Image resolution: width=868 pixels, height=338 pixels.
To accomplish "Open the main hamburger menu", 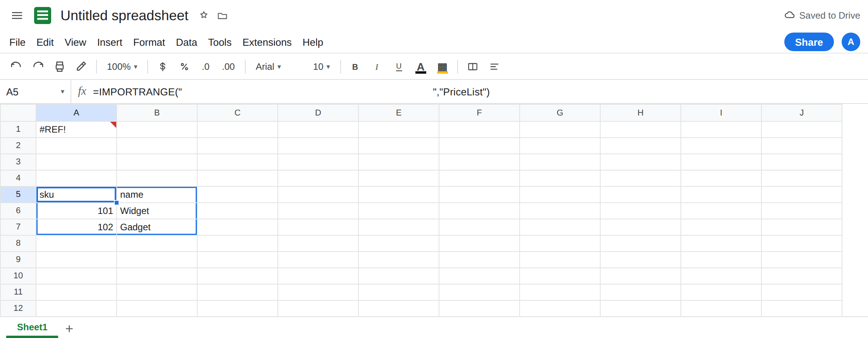I will (17, 16).
